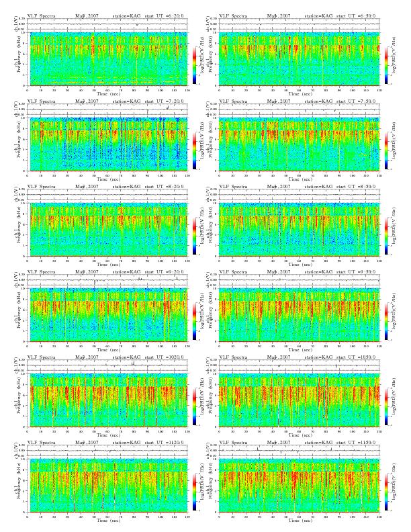Click the spectrogram plot for start UT 9:50:0
411x532 pixels.
[x=299, y=315]
